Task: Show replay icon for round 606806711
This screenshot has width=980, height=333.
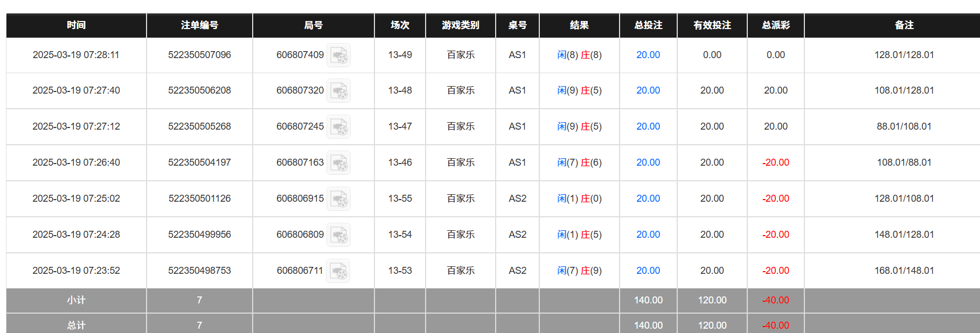Action: (338, 271)
